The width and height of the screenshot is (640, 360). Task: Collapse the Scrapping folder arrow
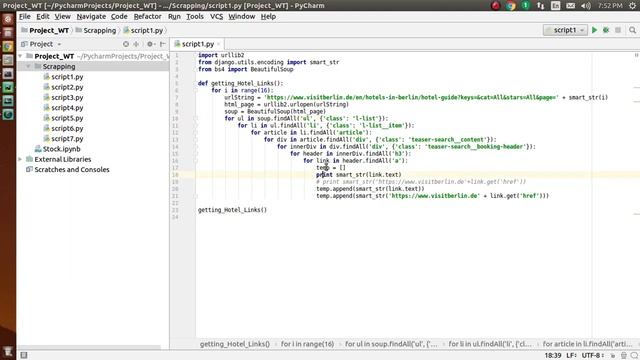point(28,67)
